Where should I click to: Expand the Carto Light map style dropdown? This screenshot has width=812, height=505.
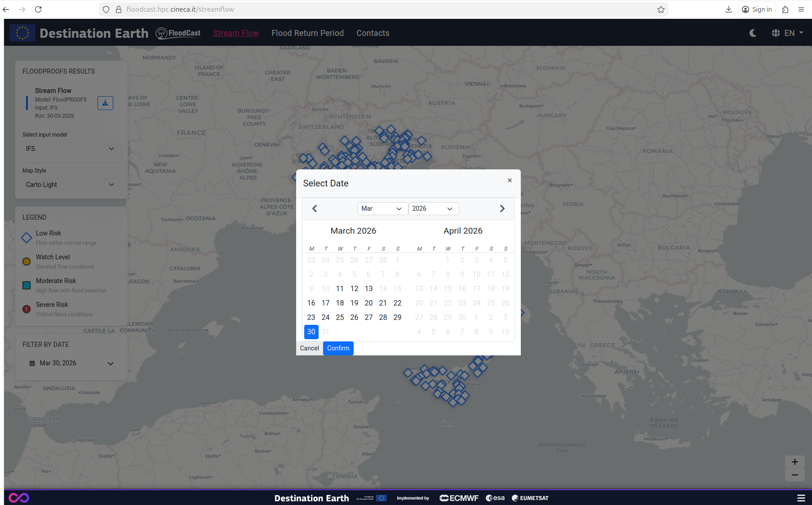70,185
